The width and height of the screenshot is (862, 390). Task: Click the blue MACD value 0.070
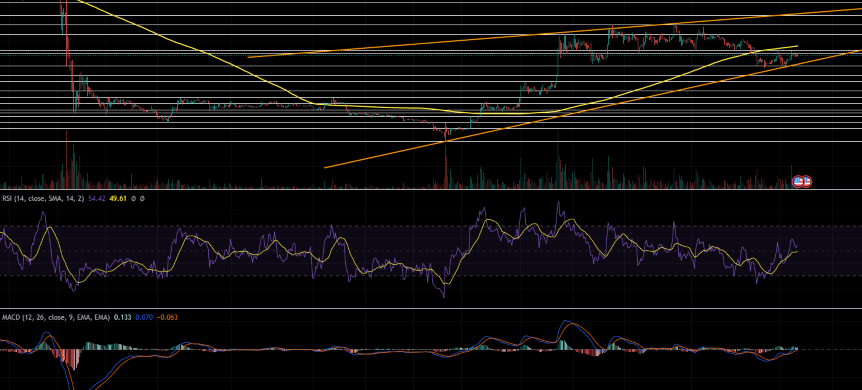pos(143,317)
